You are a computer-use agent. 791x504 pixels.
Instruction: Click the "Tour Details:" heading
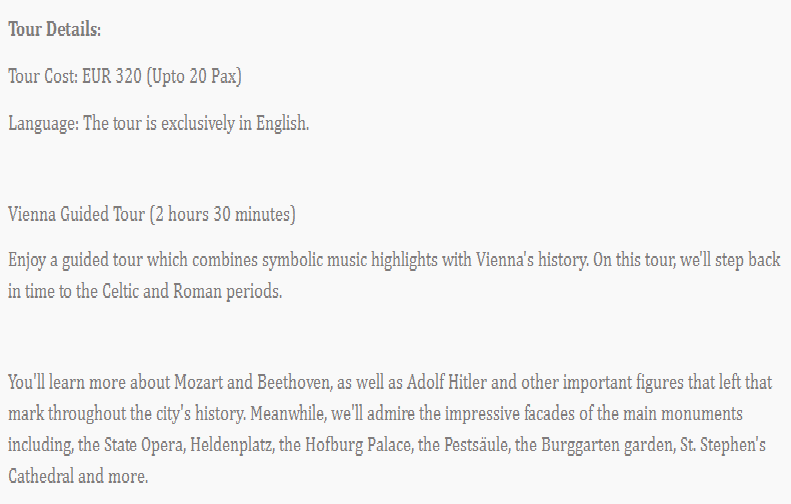55,30
